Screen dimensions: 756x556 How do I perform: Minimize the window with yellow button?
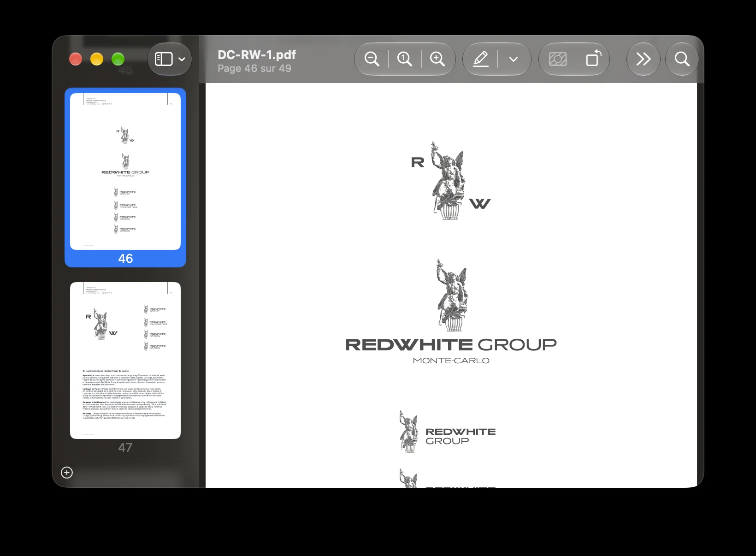coord(97,59)
